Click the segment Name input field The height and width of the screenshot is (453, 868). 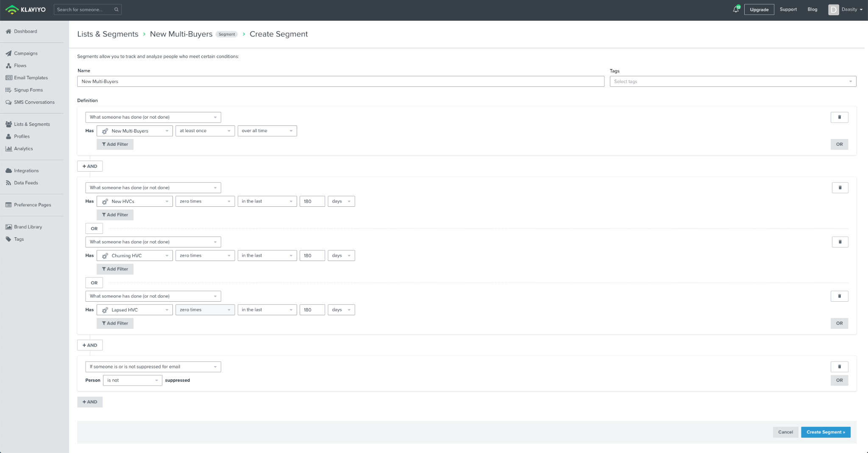[340, 82]
